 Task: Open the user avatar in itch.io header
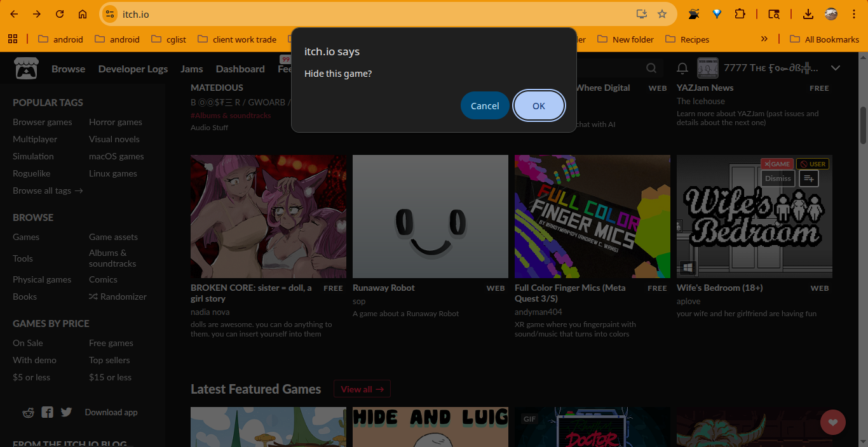click(x=707, y=68)
